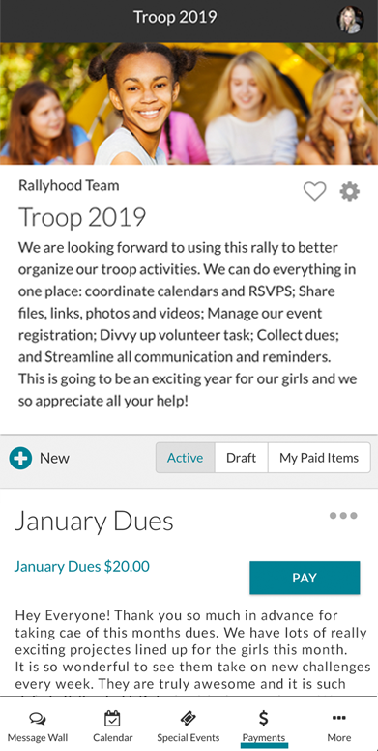
Task: Select the Payments dollar icon
Action: (263, 718)
